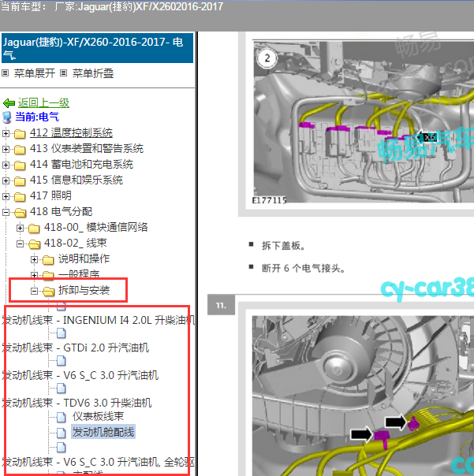Open 413 仪表装置和警告系统 tree item
The image size is (474, 476).
coord(87,149)
